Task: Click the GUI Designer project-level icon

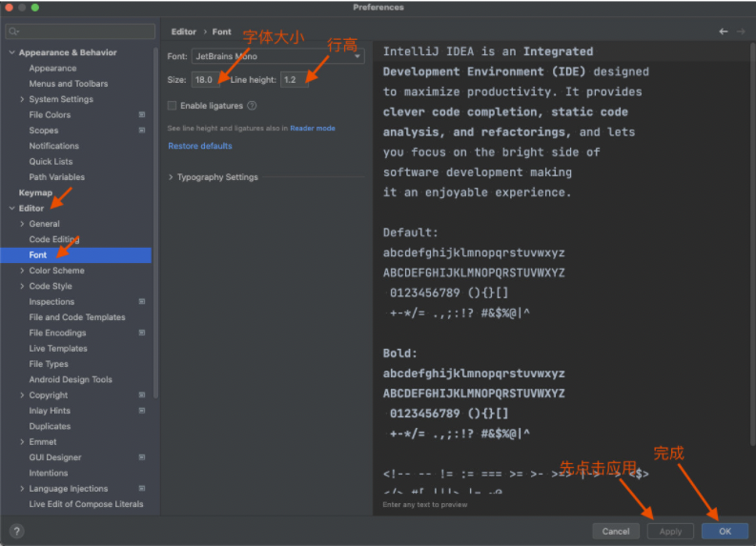Action: 142,457
